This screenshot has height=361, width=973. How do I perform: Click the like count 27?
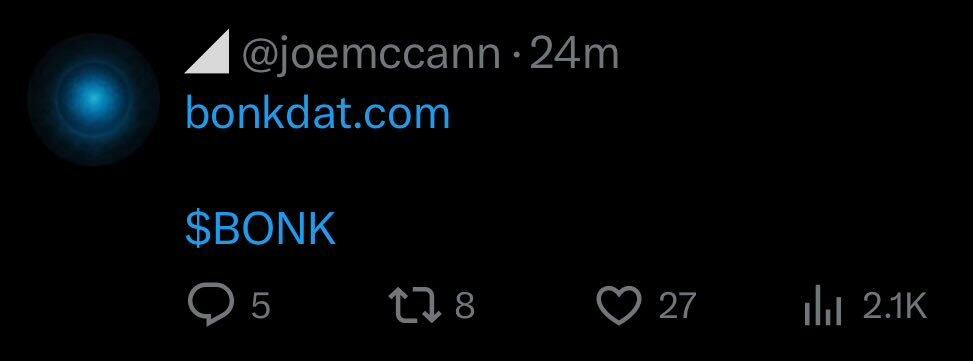(677, 306)
